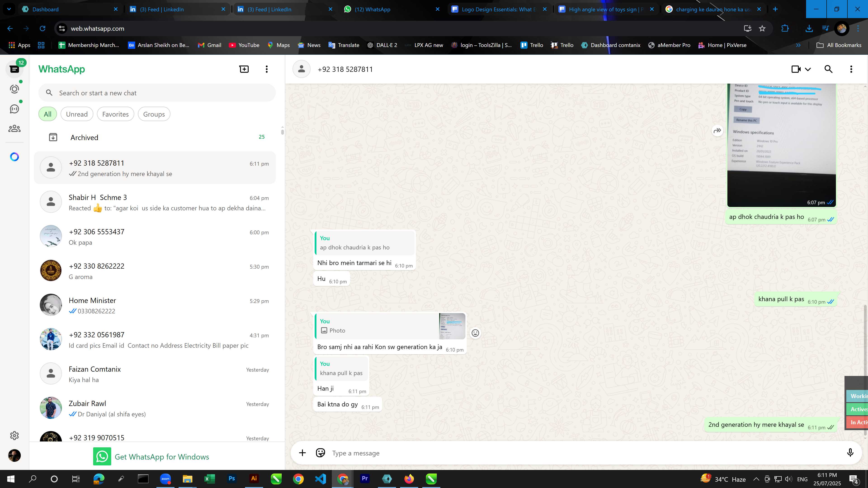Select the All chat filter
Screen dimensions: 868x488
(x=47, y=114)
